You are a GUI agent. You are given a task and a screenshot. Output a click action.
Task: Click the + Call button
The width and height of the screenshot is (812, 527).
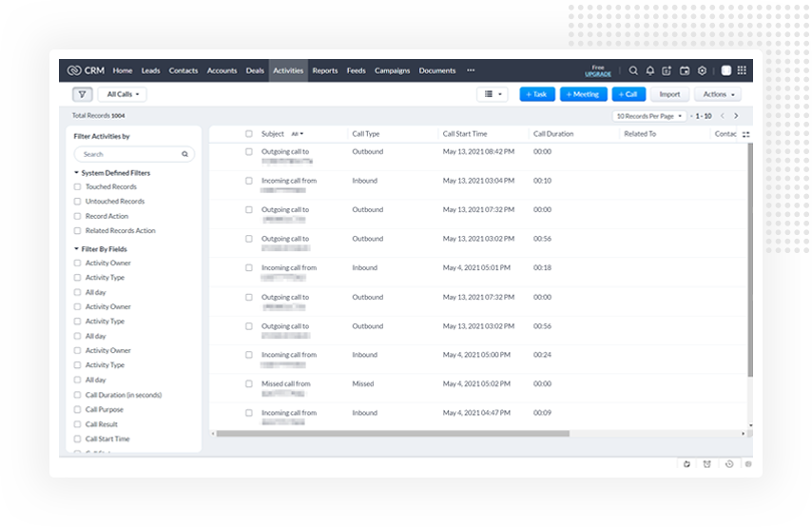(x=628, y=94)
